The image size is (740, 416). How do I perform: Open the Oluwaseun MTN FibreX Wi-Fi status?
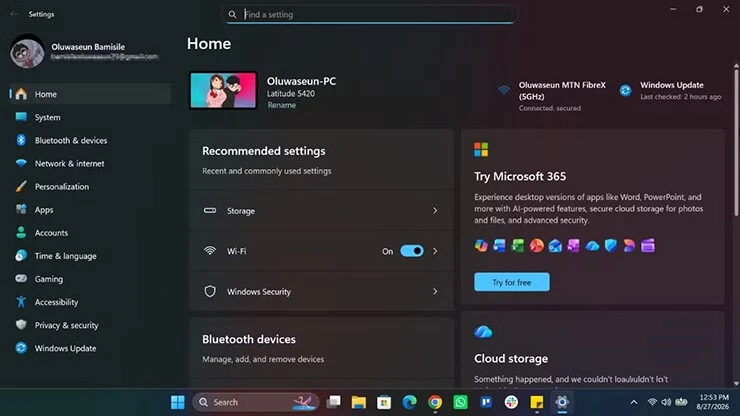[x=552, y=96]
